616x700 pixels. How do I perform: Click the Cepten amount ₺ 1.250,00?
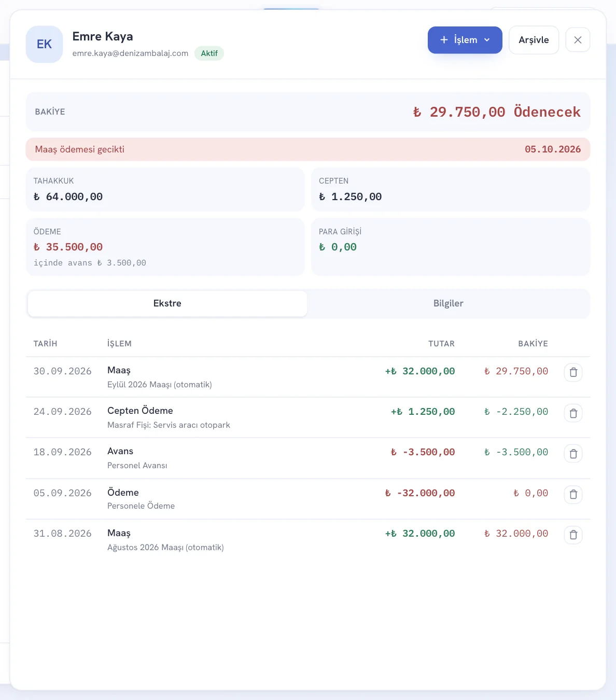[350, 197]
